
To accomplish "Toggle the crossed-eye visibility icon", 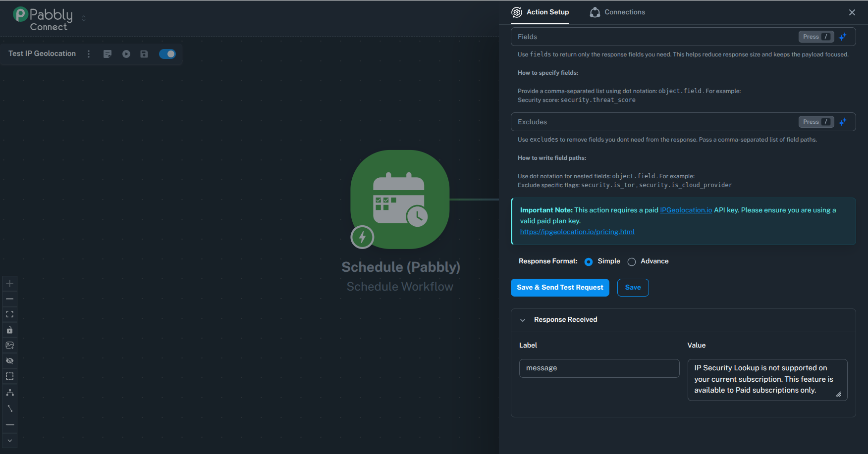I will pyautogui.click(x=9, y=360).
